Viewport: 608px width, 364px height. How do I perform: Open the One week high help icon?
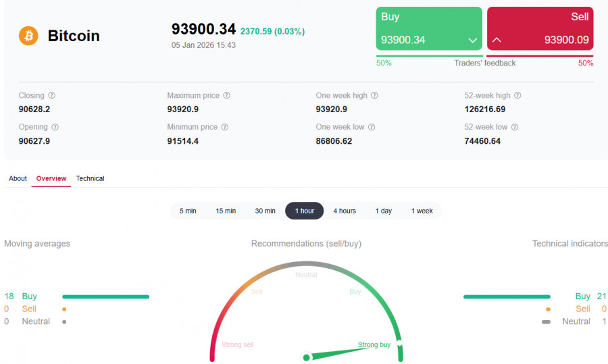[374, 95]
